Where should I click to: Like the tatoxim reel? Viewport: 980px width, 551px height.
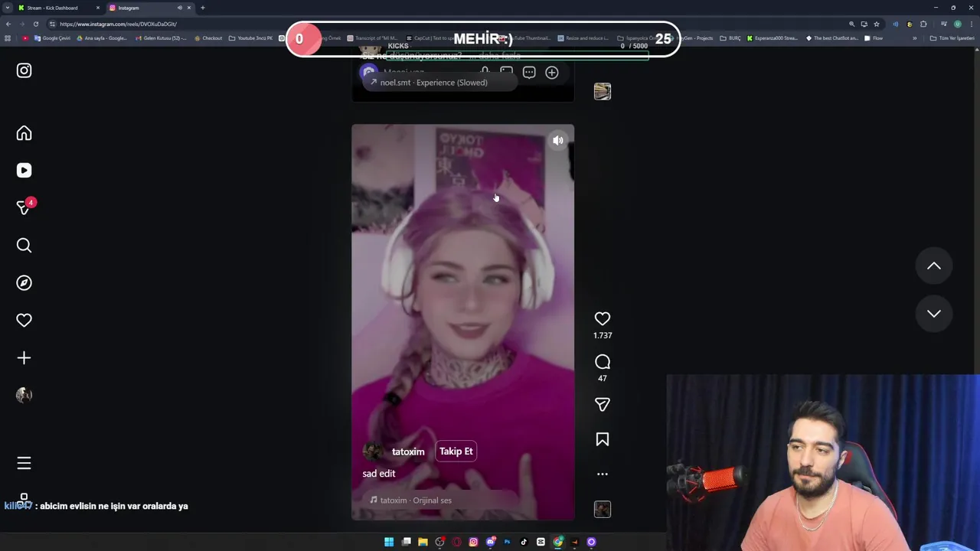[603, 318]
